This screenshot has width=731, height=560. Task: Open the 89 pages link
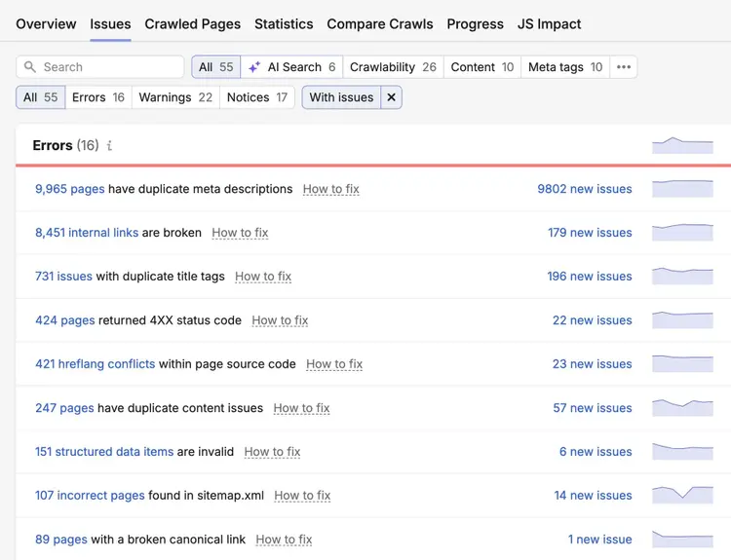point(61,539)
